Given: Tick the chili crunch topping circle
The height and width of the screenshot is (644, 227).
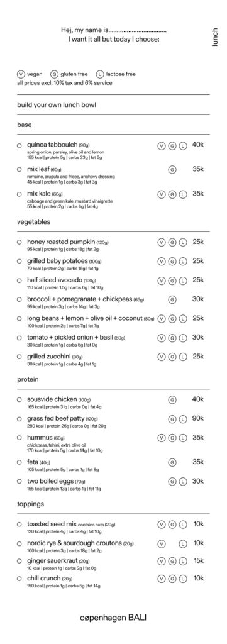Looking at the screenshot, I should [x=19, y=579].
